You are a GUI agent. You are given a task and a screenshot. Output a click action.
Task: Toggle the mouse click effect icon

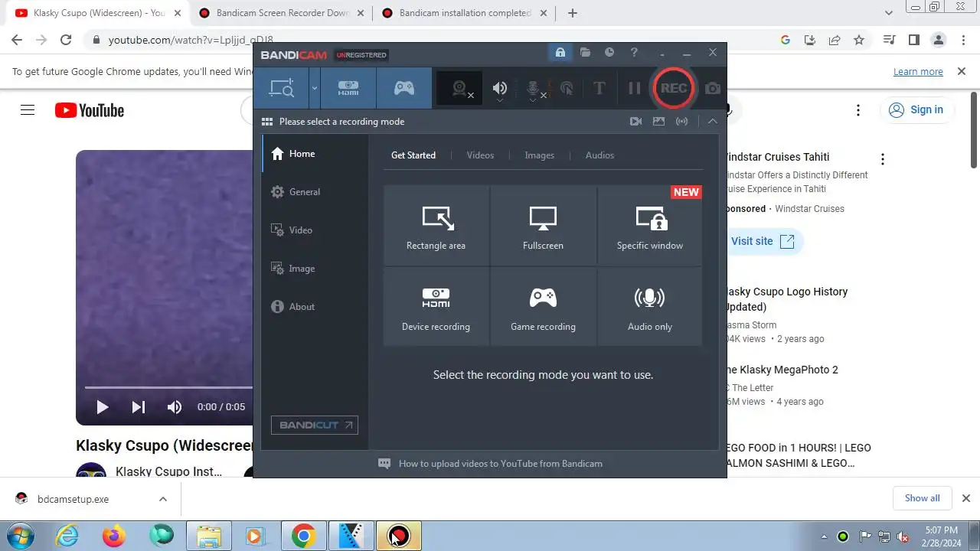(567, 89)
